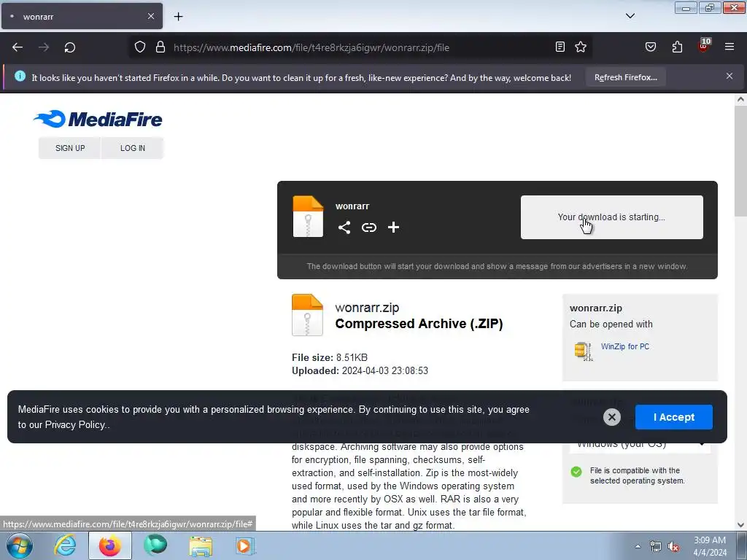The width and height of the screenshot is (747, 560).
Task: Click the green compatibility checkmark icon
Action: [x=576, y=472]
